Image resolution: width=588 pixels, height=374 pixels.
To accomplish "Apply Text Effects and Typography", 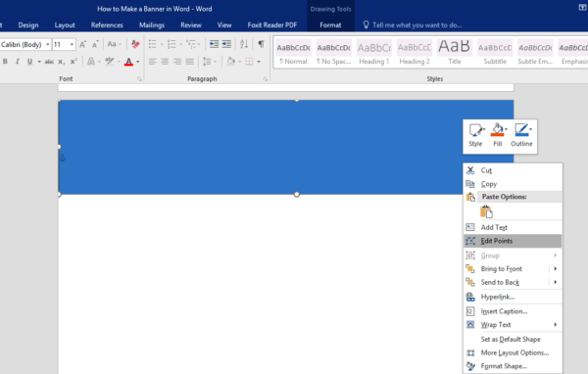I will point(91,62).
